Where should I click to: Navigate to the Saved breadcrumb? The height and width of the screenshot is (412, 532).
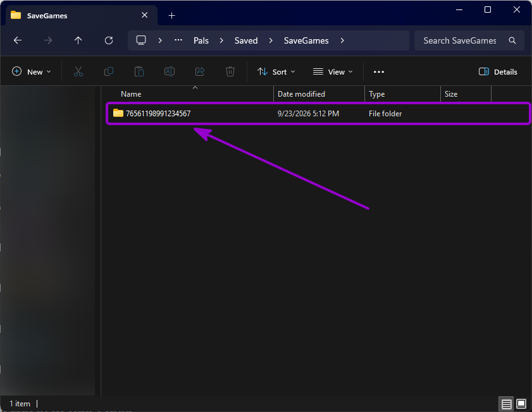(246, 40)
